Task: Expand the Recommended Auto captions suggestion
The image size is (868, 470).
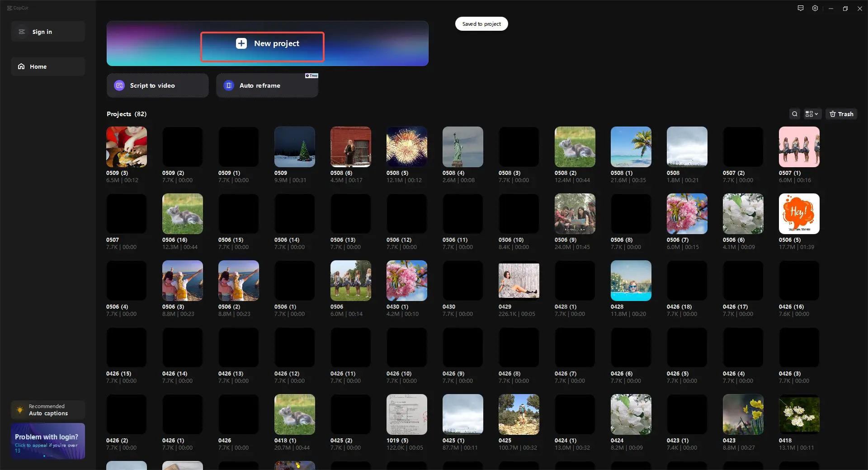Action: pyautogui.click(x=47, y=410)
